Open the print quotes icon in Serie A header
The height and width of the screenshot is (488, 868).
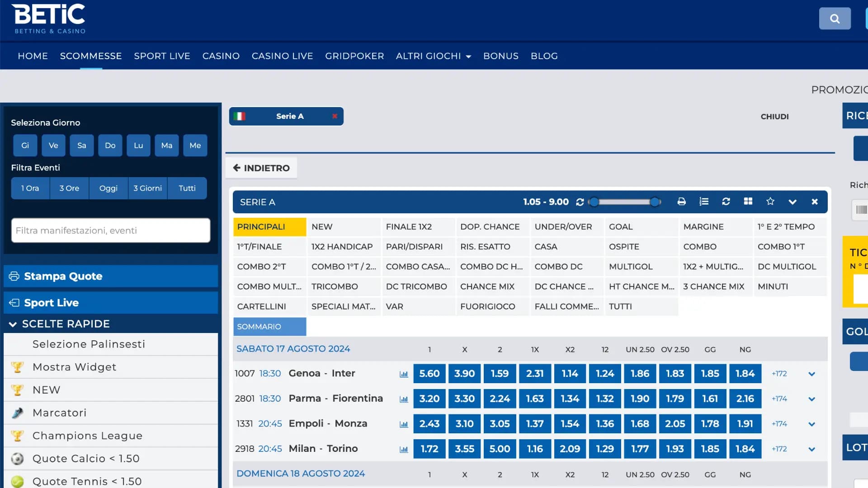[682, 202]
